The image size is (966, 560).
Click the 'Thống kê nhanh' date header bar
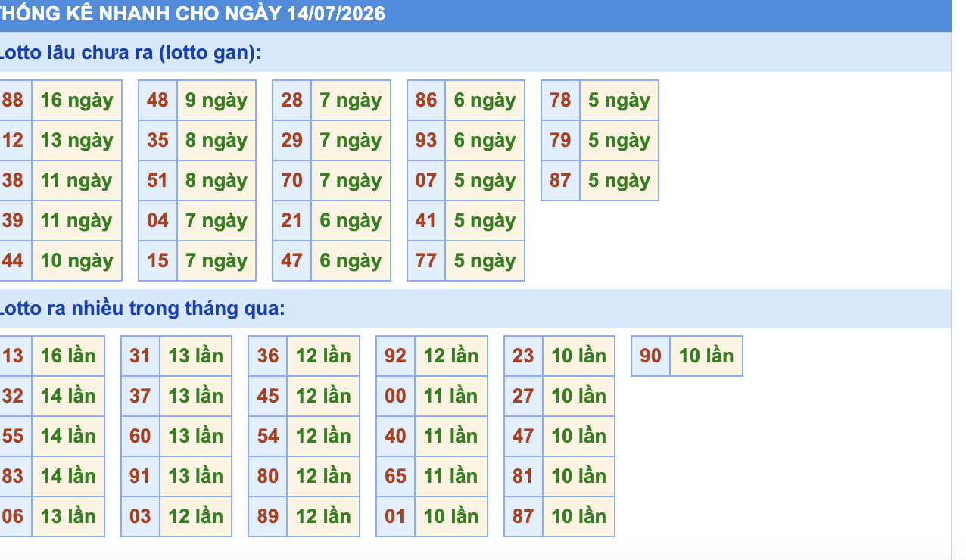(475, 15)
